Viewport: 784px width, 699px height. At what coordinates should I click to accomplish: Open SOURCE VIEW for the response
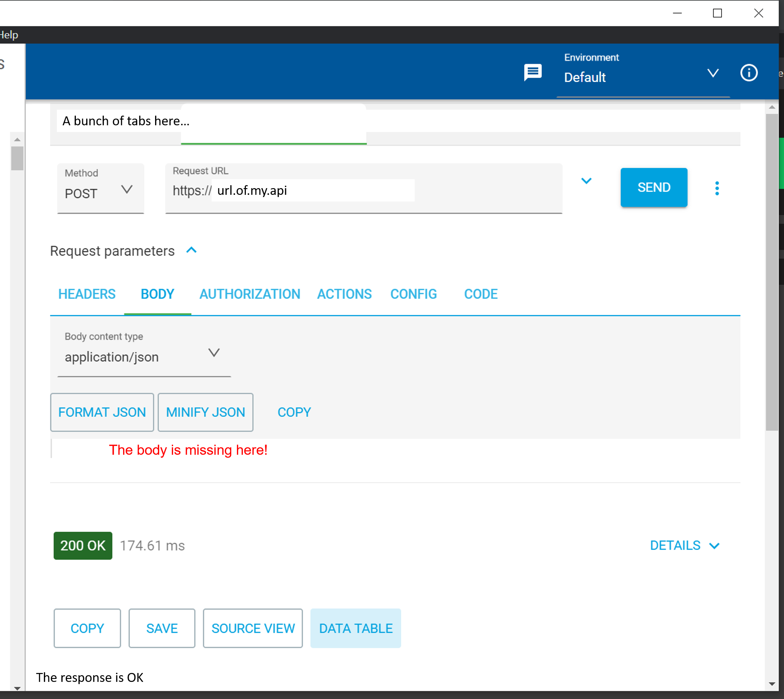point(253,628)
